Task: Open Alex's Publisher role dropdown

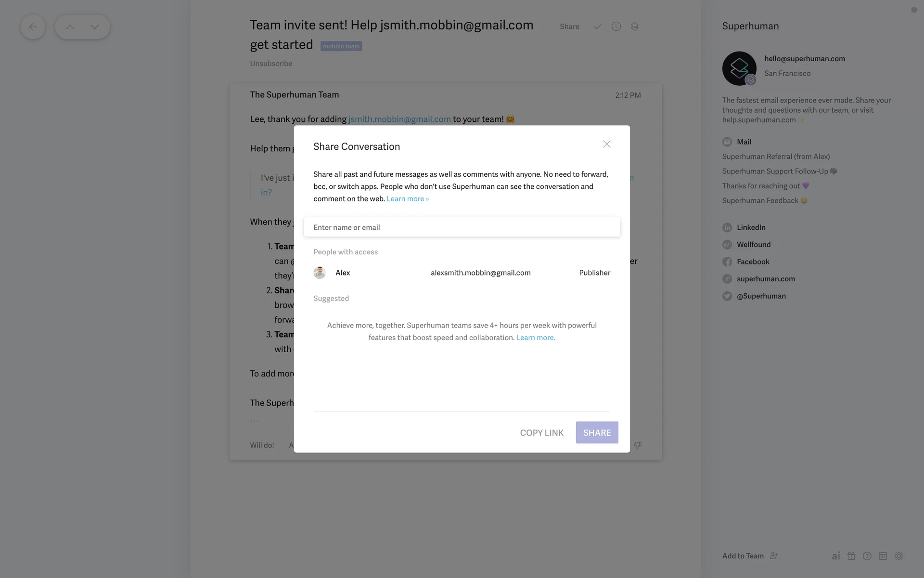Action: 594,273
